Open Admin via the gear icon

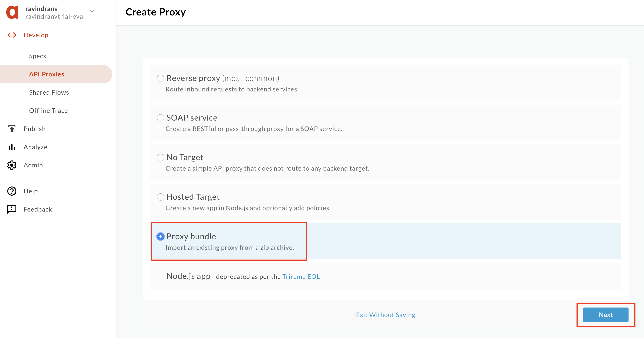12,165
